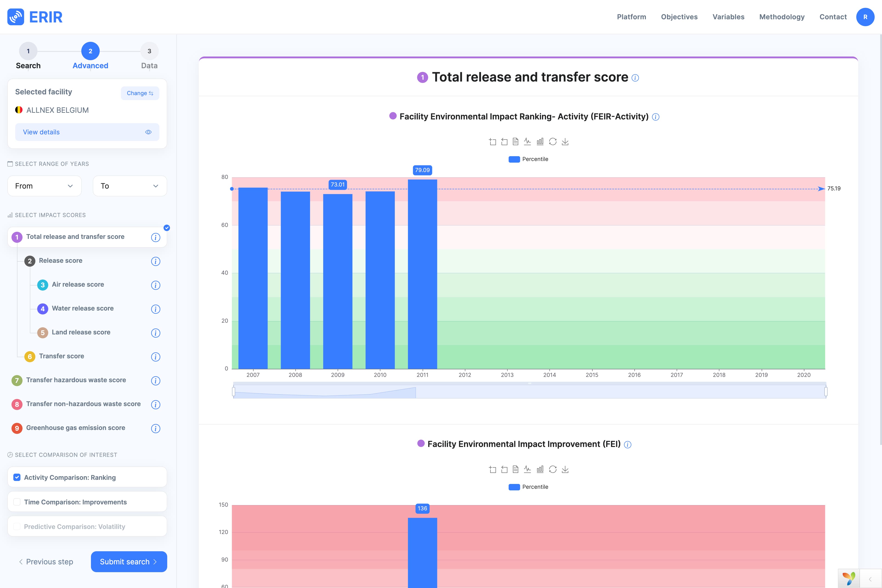Show info about FEIR-Activity chart title
The width and height of the screenshot is (882, 588).
tap(656, 117)
